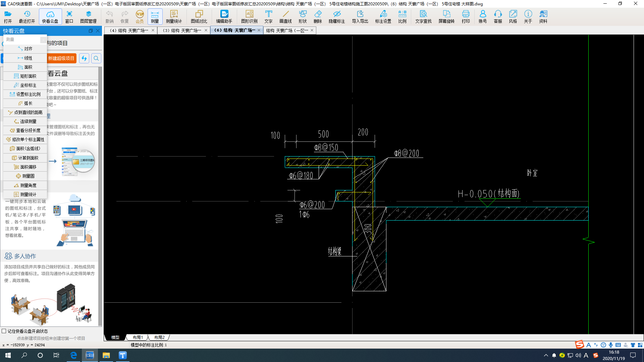Choose 计算侧面积 menu entry
The height and width of the screenshot is (362, 644).
[x=25, y=158]
